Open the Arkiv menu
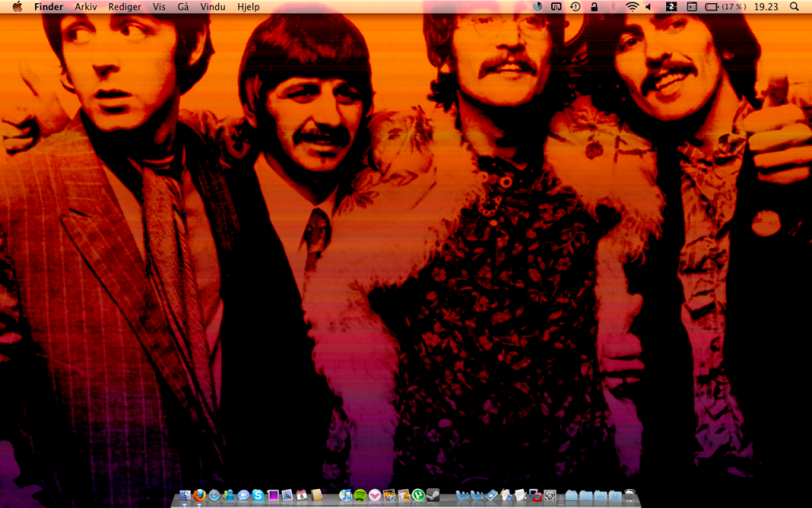This screenshot has width=812, height=508. tap(86, 6)
